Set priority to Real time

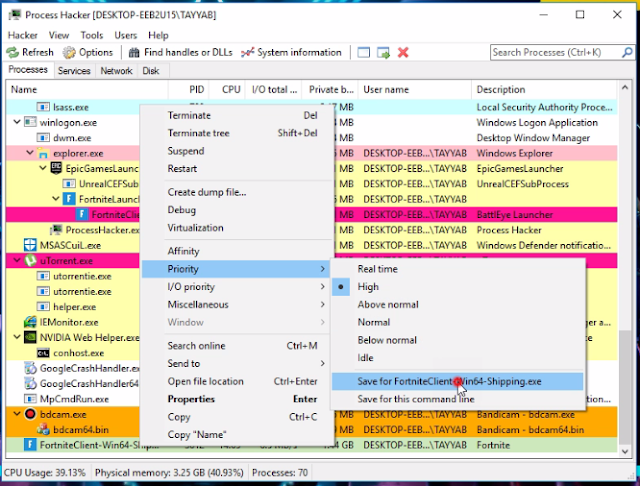tap(457, 269)
